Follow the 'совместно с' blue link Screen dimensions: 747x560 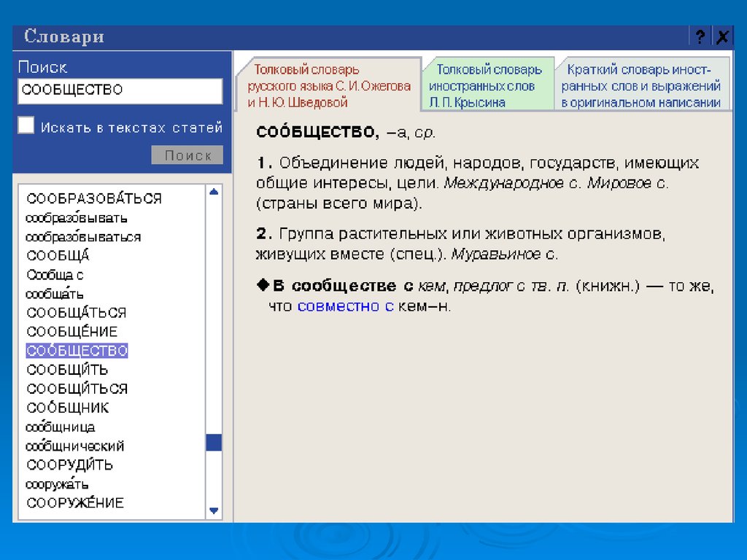point(345,307)
